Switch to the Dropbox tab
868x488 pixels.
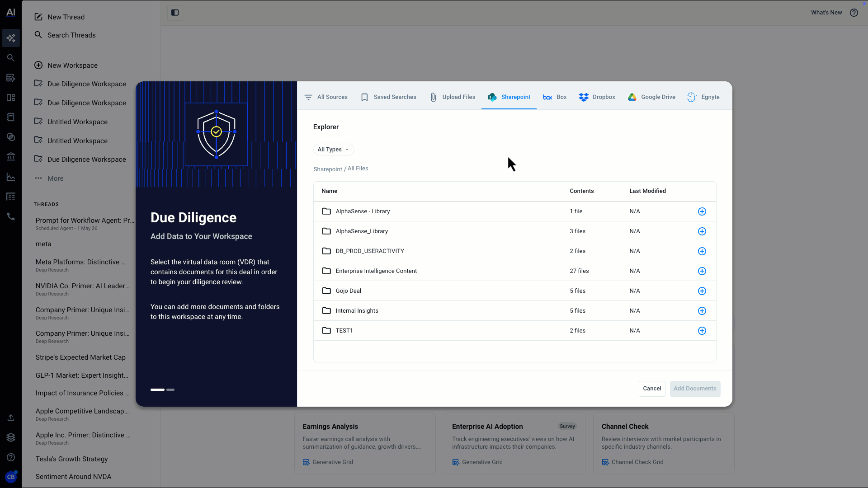pyautogui.click(x=597, y=97)
